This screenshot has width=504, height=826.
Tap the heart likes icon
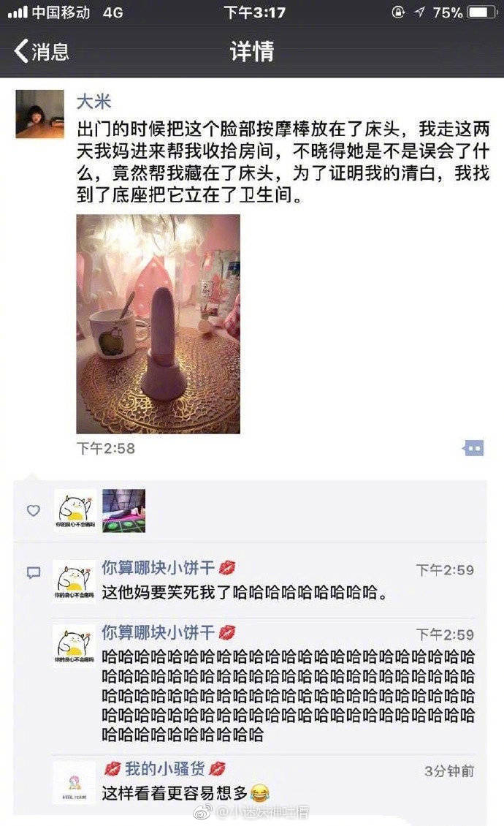[33, 510]
